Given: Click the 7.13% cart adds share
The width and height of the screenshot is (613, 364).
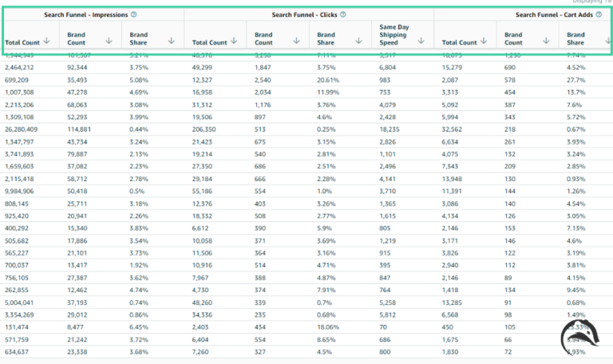Looking at the screenshot, I should tap(576, 228).
